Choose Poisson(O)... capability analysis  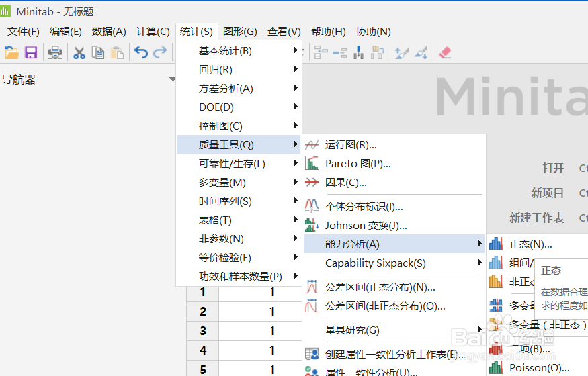(x=539, y=368)
